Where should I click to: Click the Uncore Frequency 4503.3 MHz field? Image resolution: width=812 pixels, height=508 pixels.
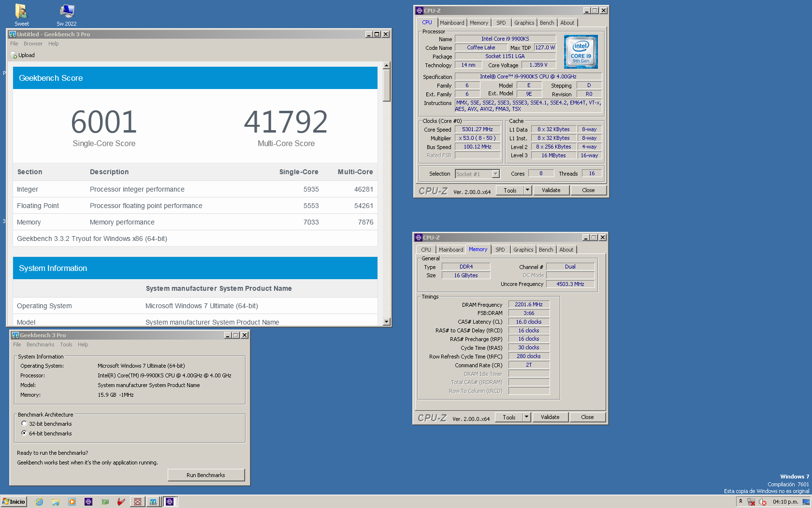pos(570,284)
